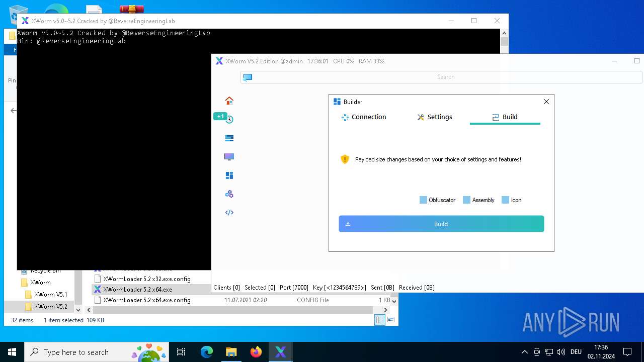Switch Explorer to large icons view

(x=391, y=320)
